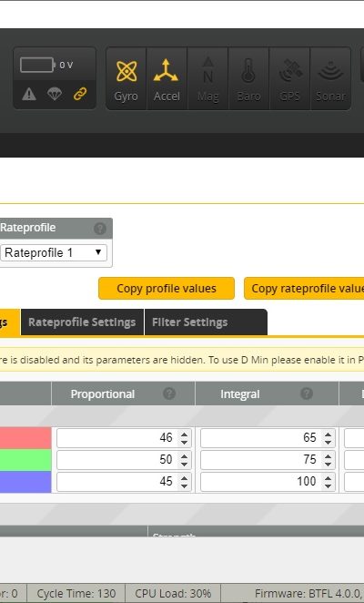Screen dimensions: 364x603
Task: Show help for Integral column
Action: click(x=307, y=393)
